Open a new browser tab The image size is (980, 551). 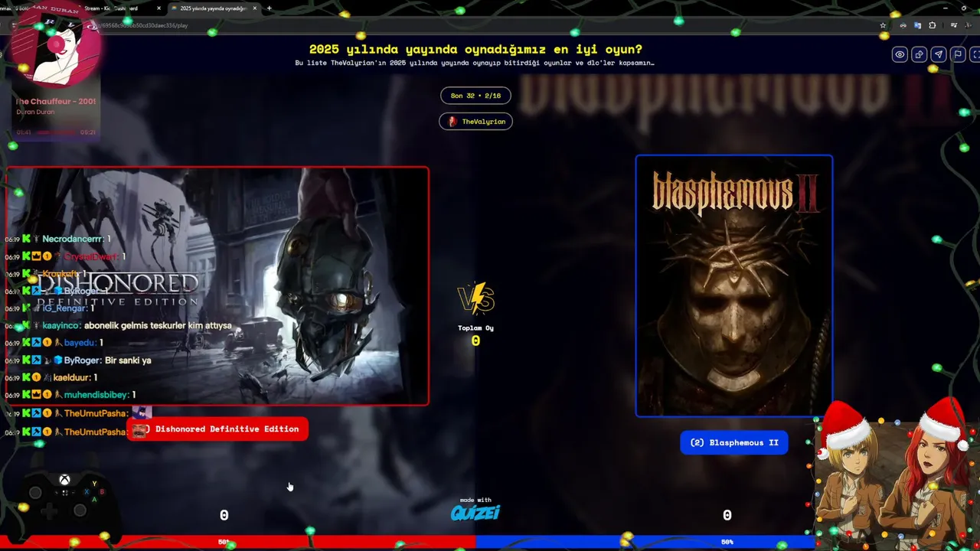(x=269, y=8)
